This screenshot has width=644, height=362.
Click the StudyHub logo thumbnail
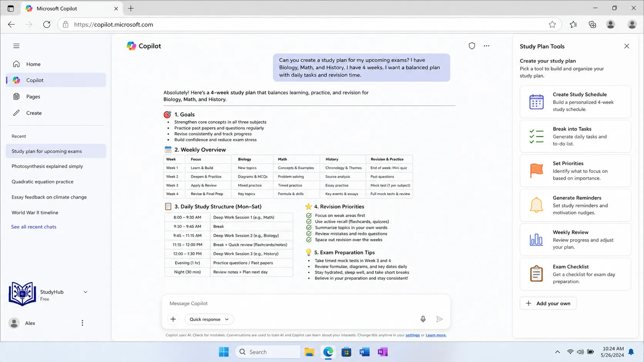(x=22, y=294)
